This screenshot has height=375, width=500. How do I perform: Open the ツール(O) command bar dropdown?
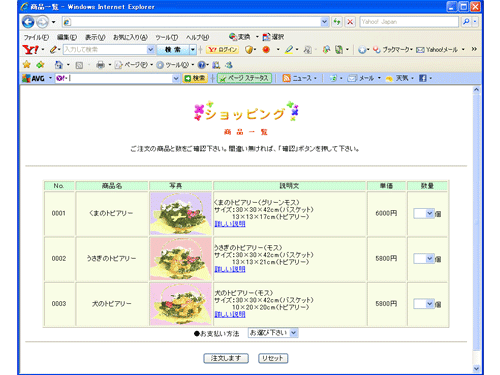point(175,65)
